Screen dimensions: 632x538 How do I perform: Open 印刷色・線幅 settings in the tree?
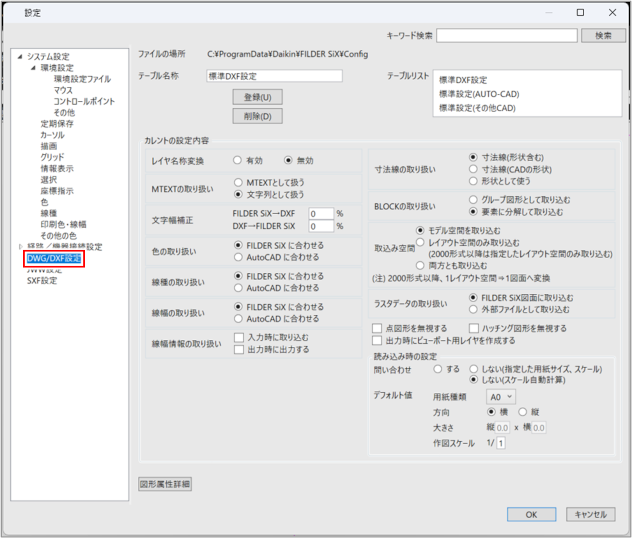coord(63,224)
